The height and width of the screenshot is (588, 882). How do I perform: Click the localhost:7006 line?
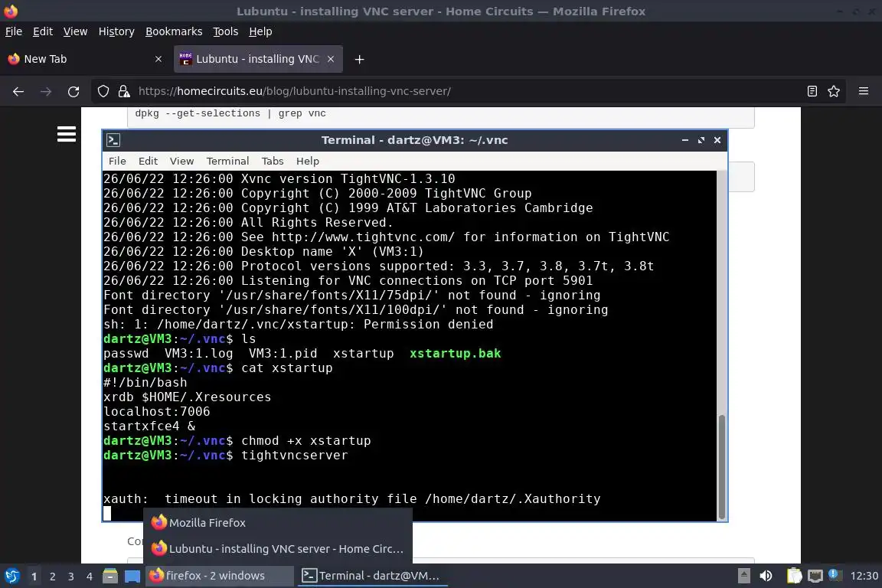(156, 411)
